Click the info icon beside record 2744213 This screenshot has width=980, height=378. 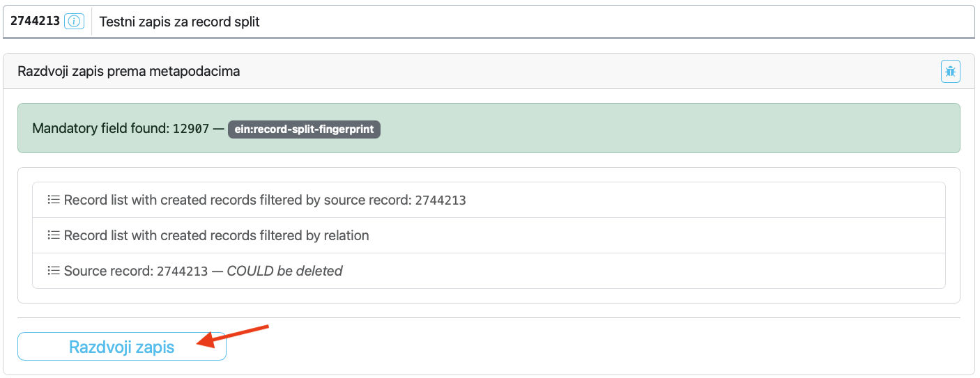74,22
